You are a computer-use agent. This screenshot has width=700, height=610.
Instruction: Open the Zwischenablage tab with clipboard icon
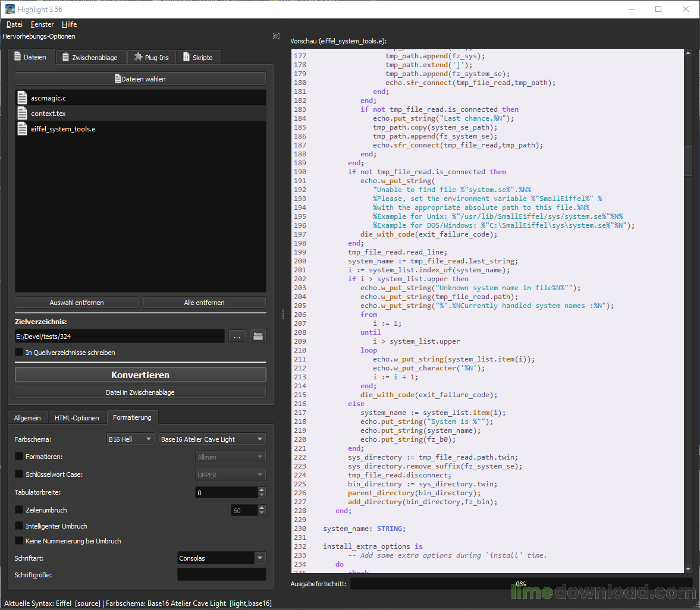click(90, 58)
